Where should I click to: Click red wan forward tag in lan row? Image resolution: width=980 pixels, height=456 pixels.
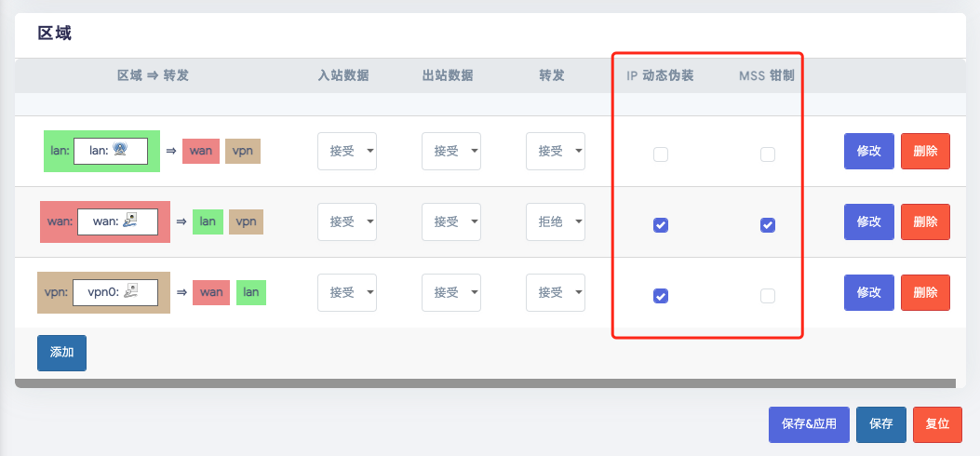click(x=201, y=151)
